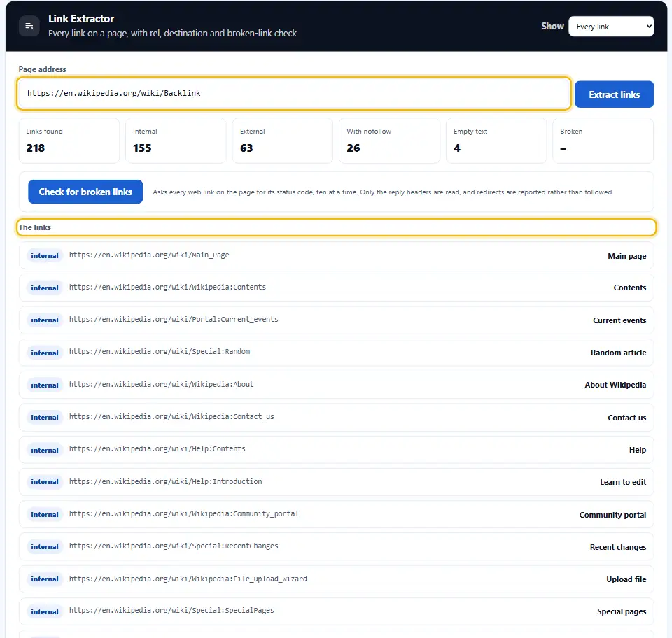Click The links section heading
The width and height of the screenshot is (672, 638).
pos(35,227)
